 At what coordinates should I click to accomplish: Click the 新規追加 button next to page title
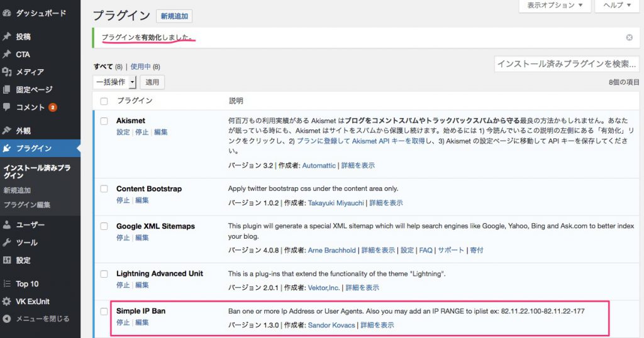[174, 16]
